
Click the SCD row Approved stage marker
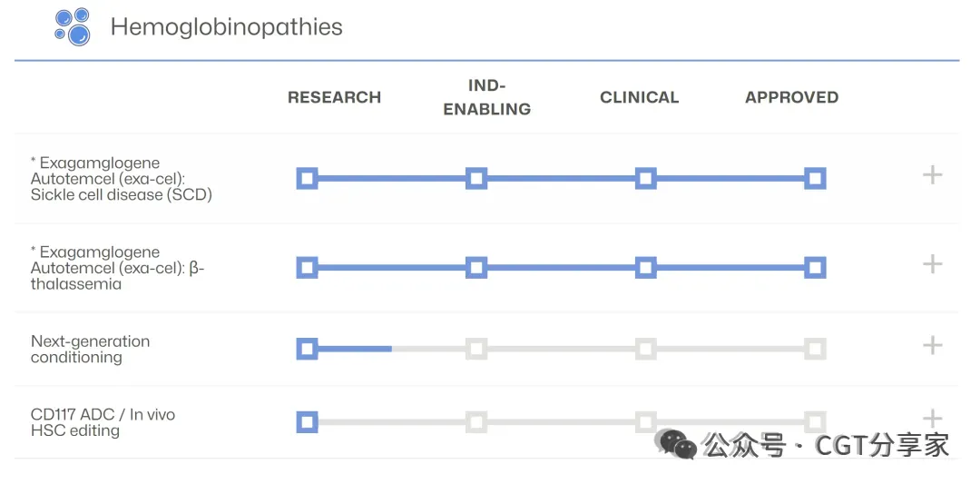(x=815, y=178)
